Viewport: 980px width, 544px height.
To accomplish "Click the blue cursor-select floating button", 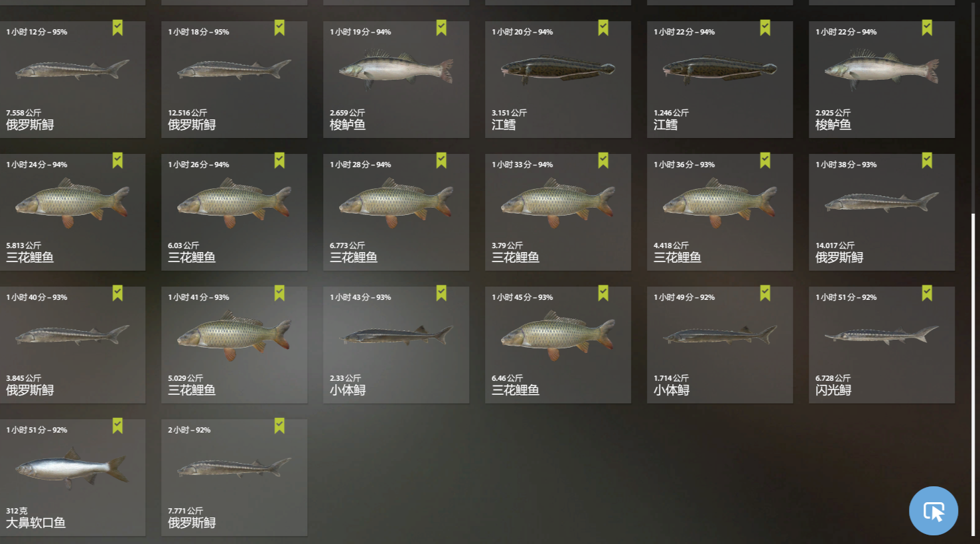I will [934, 511].
